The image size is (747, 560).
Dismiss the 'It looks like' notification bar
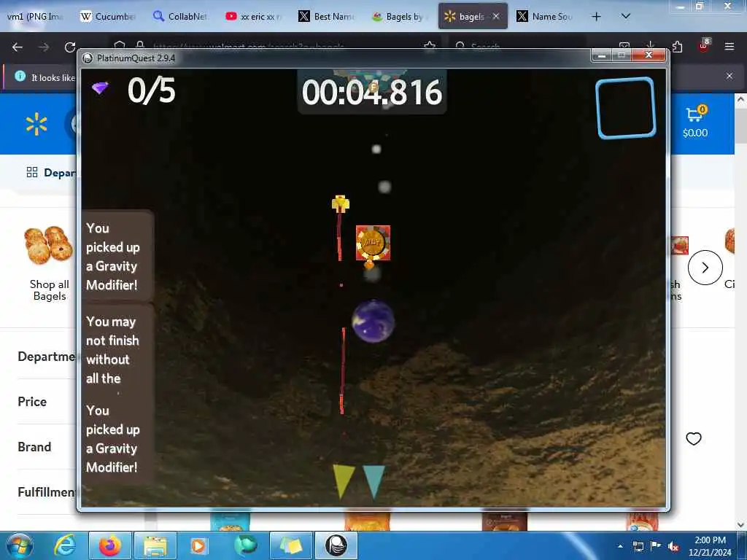pos(729,76)
